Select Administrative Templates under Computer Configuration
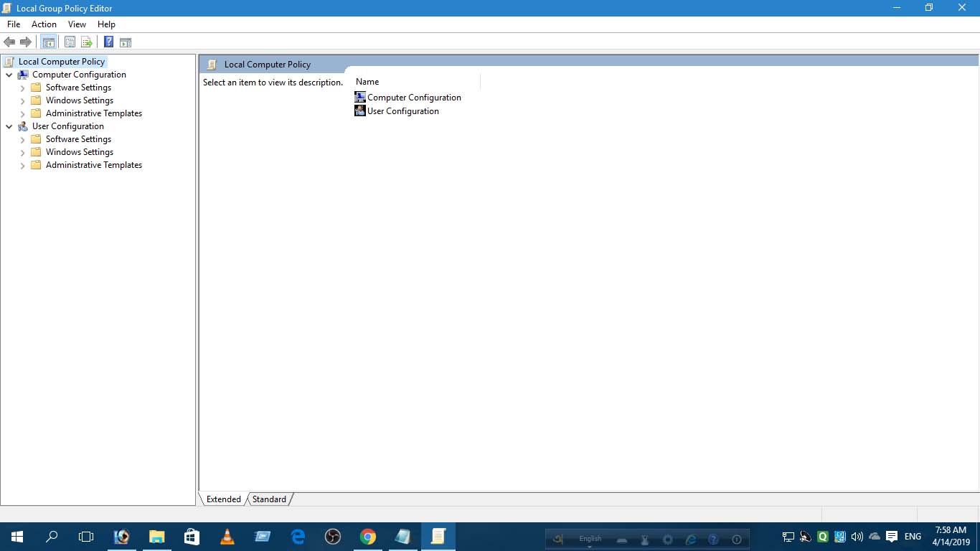This screenshot has height=551, width=980. point(94,113)
